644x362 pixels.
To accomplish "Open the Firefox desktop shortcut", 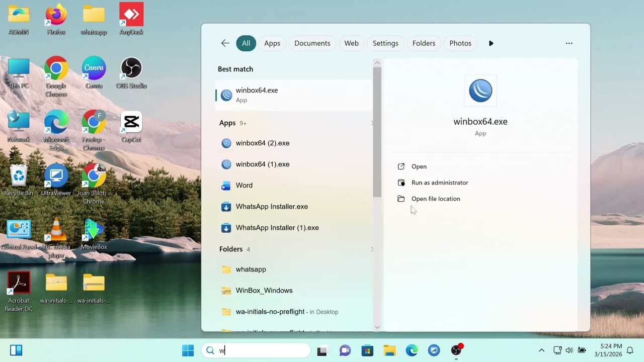I will pyautogui.click(x=56, y=19).
